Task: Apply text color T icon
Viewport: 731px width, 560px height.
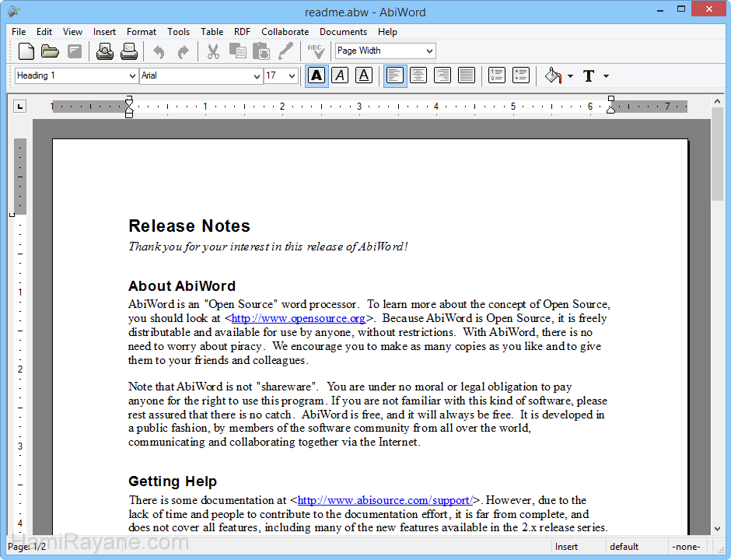Action: [x=589, y=75]
